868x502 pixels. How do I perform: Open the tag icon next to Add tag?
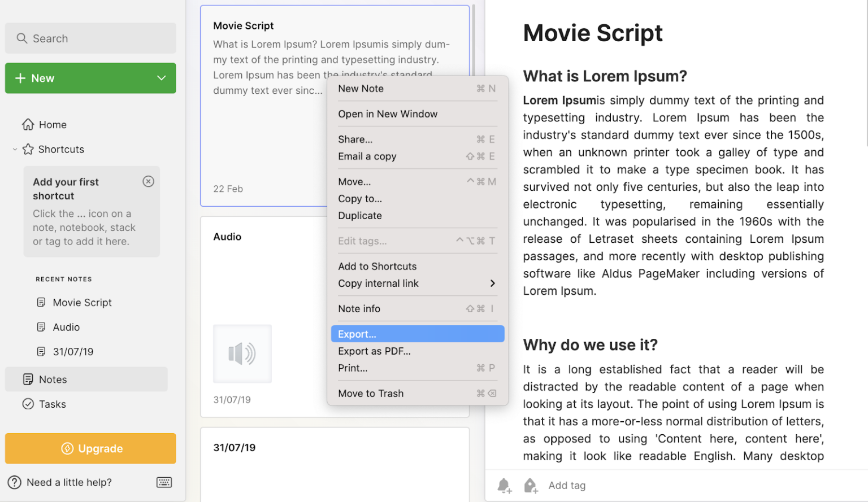pyautogui.click(x=530, y=485)
